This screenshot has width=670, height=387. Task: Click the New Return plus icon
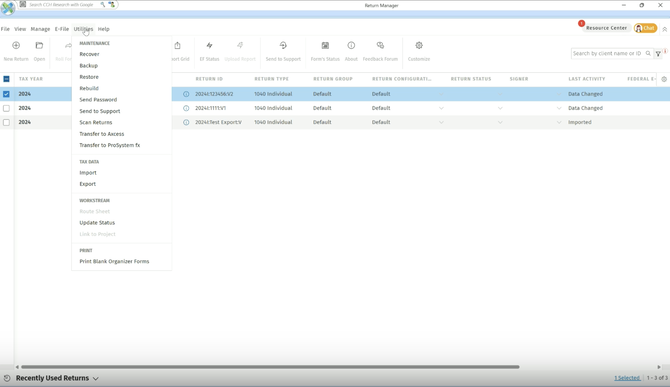[x=16, y=45]
